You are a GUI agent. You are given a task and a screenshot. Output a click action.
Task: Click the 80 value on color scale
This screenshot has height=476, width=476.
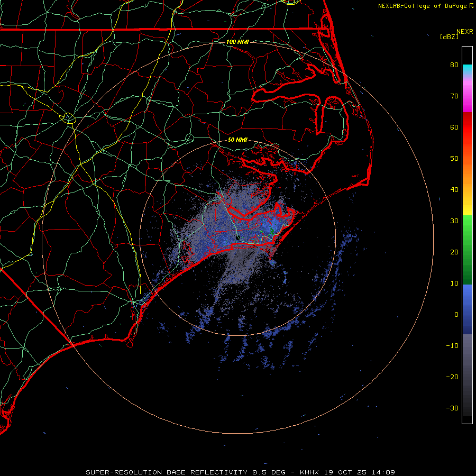click(x=454, y=65)
